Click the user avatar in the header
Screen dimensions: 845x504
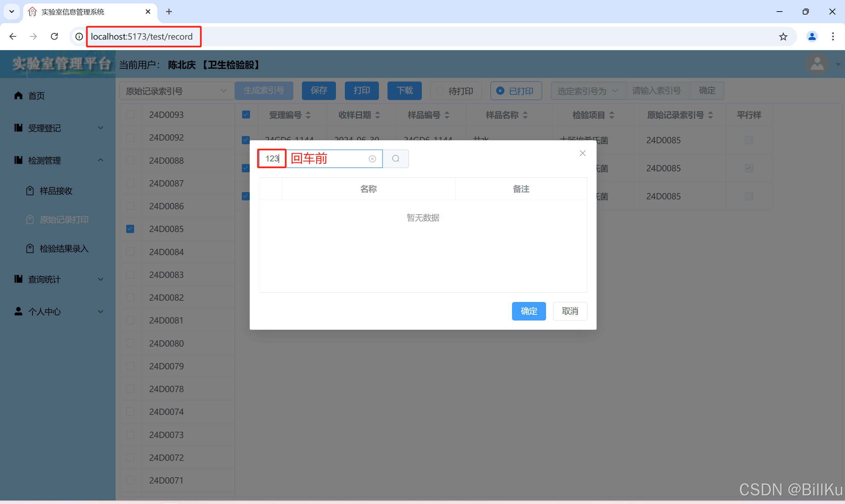click(817, 64)
